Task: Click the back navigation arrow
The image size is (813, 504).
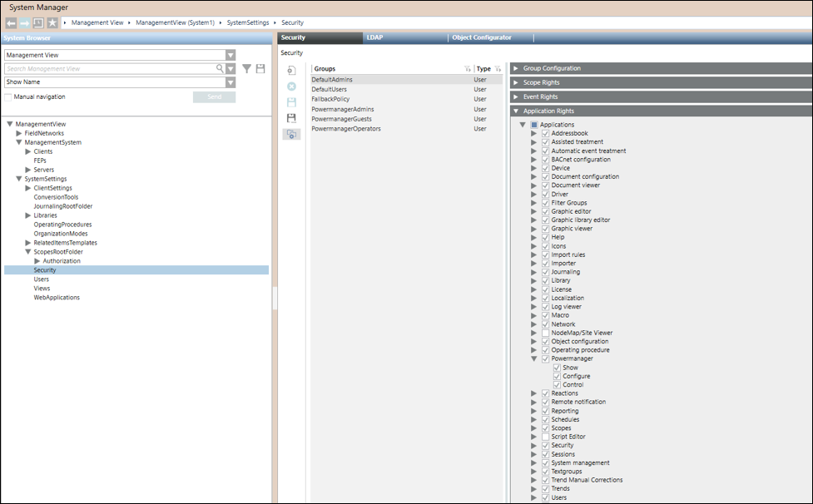Action: click(x=11, y=22)
